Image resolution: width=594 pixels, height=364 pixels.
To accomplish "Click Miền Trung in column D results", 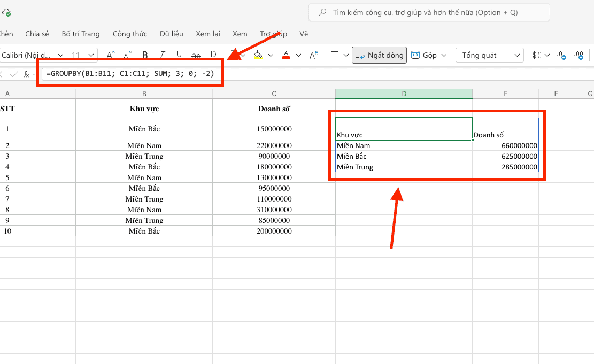I will coord(404,167).
